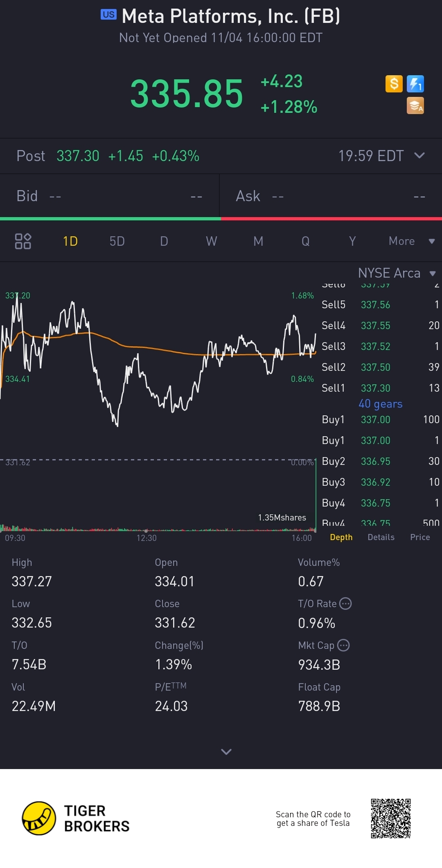442x868 pixels.
Task: Tap Sell2 row at 337.50
Action: coord(381,367)
